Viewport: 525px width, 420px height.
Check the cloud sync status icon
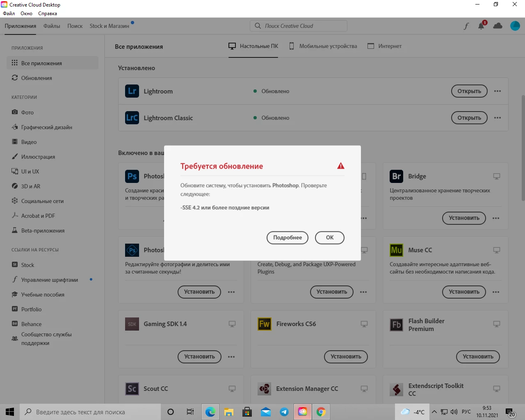(x=498, y=26)
